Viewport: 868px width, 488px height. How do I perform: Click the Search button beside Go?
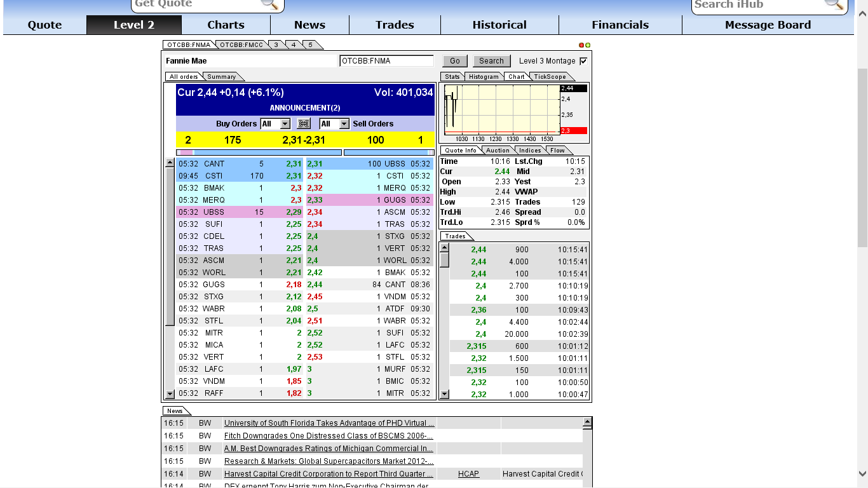click(x=491, y=61)
